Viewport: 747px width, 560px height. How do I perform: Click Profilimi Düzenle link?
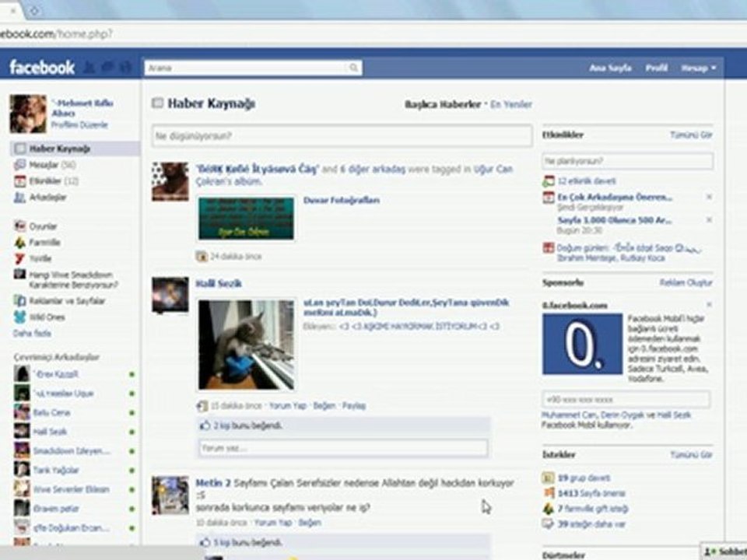pos(79,124)
